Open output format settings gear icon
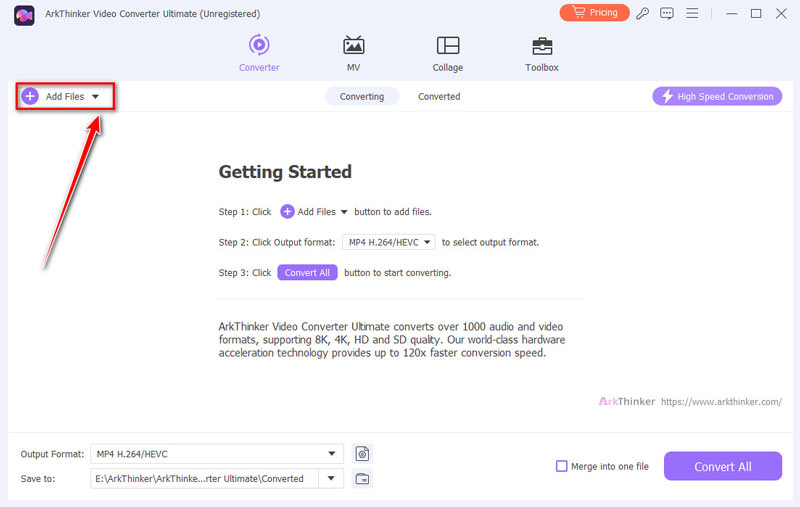 point(362,453)
